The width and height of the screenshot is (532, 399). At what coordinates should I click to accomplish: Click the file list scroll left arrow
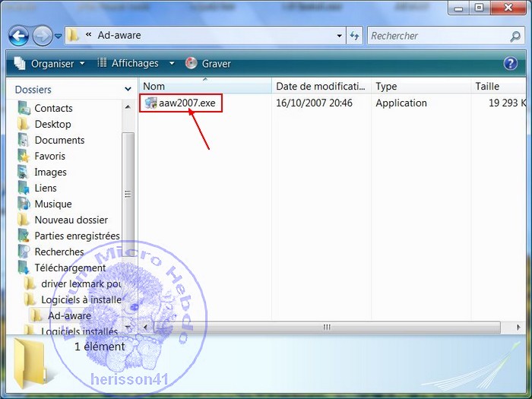[x=146, y=328]
